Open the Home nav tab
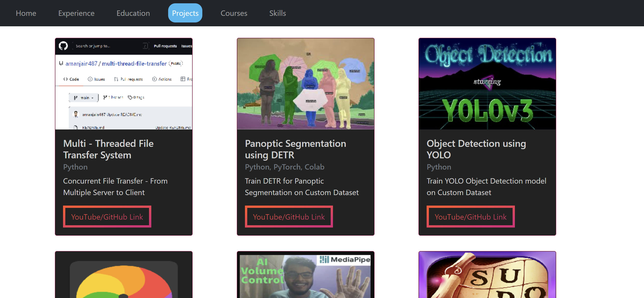 click(26, 13)
